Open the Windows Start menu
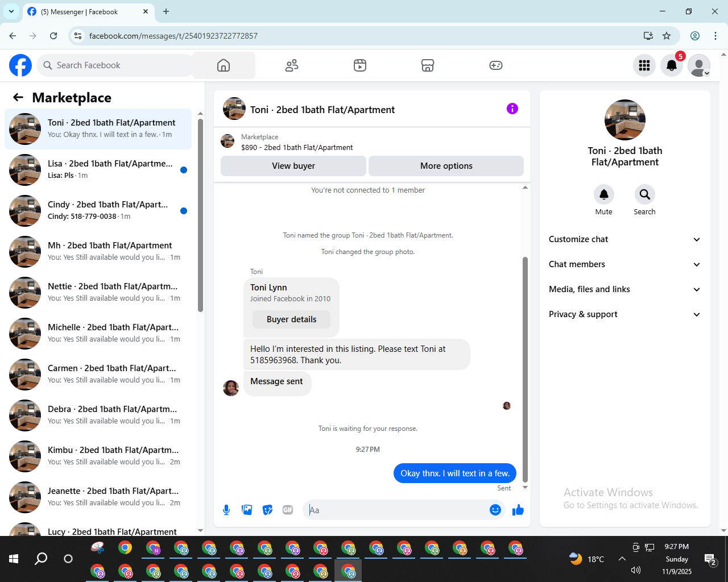This screenshot has width=728, height=582. click(x=14, y=559)
